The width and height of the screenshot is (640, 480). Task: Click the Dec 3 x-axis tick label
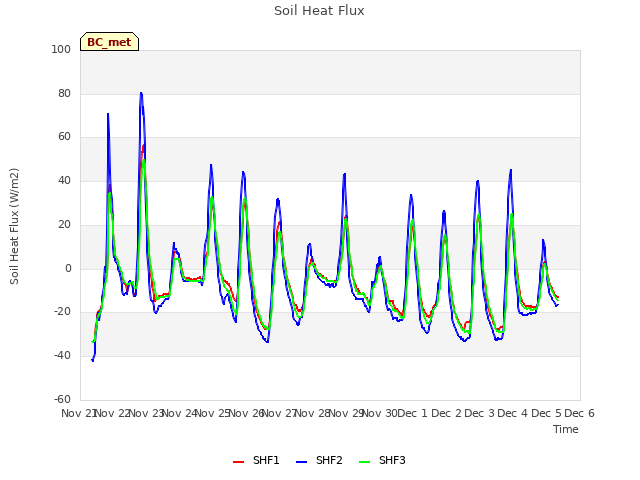pos(479,413)
